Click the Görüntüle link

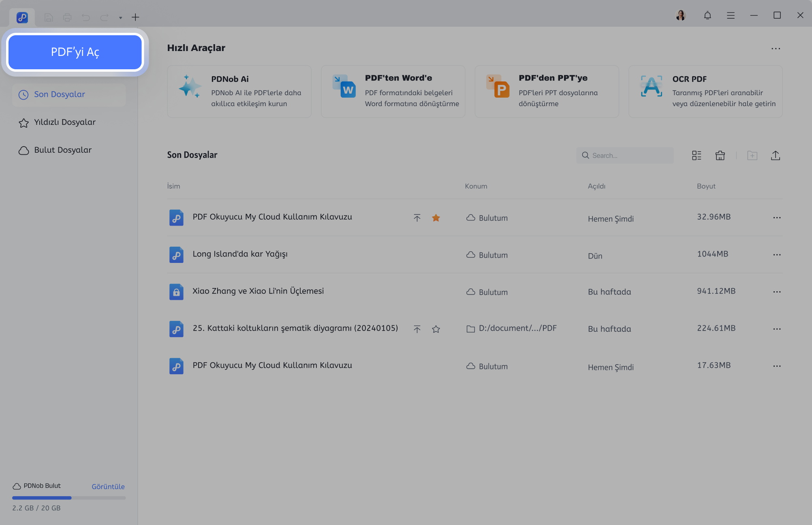[x=108, y=487]
